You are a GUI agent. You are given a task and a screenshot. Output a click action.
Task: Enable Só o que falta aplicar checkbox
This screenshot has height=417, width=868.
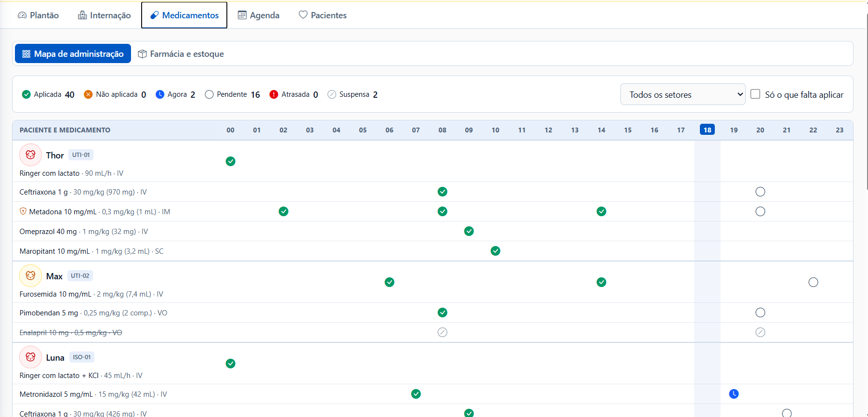coord(755,94)
